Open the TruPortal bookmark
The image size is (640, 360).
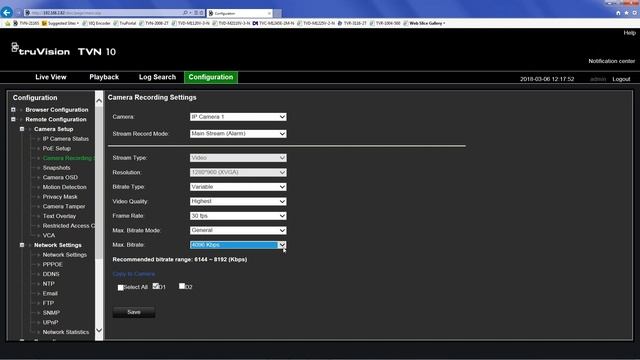coord(125,23)
